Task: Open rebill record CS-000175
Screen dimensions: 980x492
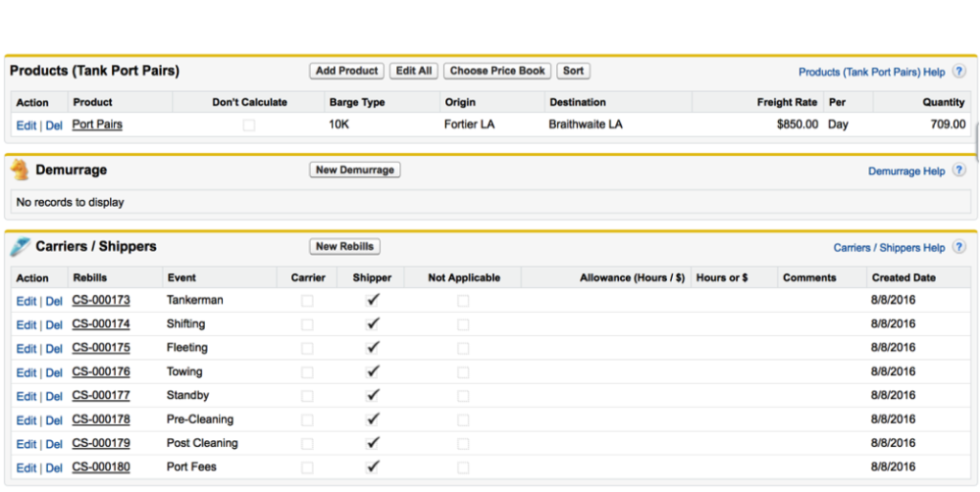Action: (x=100, y=348)
